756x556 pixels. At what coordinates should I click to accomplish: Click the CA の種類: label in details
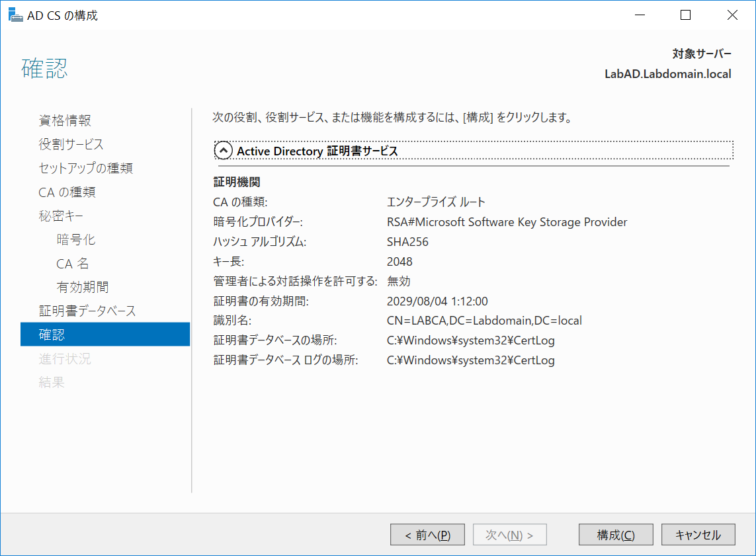pyautogui.click(x=240, y=202)
